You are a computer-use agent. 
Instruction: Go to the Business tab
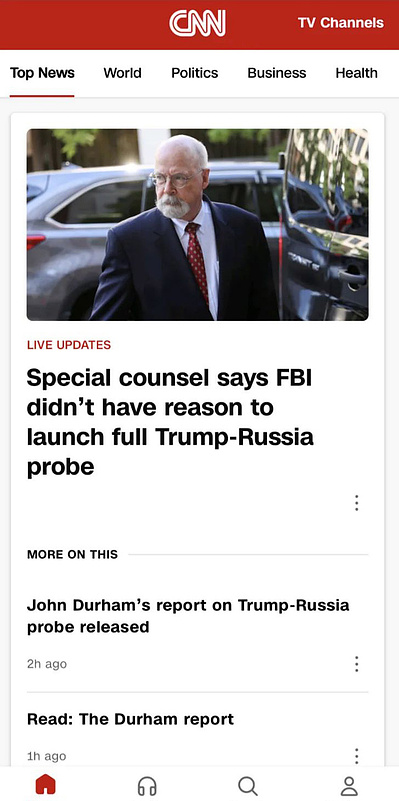point(277,73)
